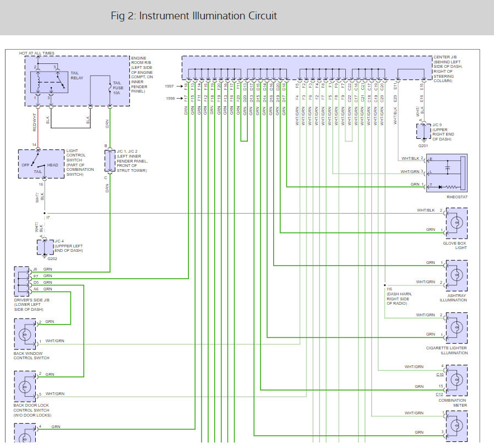Click the Glove Box Light bulb symbol
Screen dimensions: 494x448
tap(457, 223)
